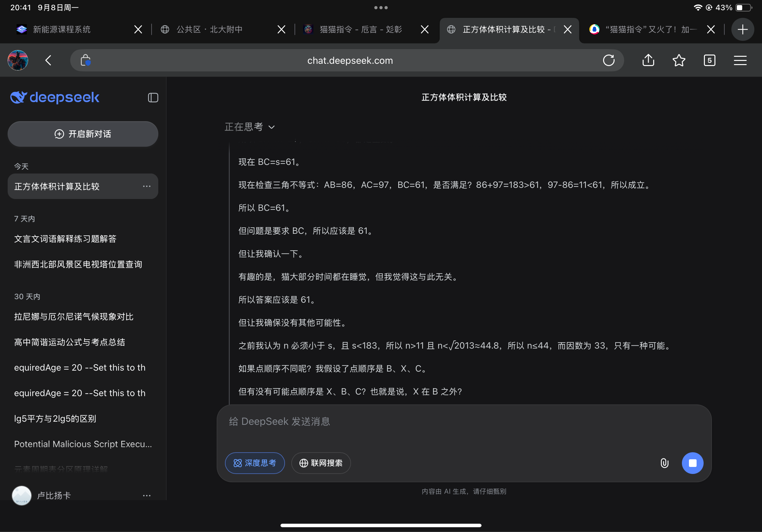
Task: Collapse the DeepSeek sidebar panel
Action: (x=153, y=98)
